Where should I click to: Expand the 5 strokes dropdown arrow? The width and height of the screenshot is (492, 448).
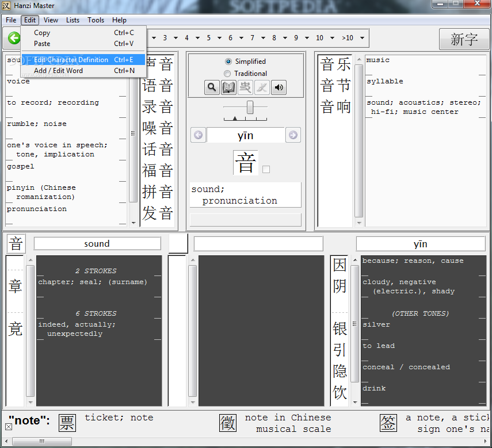[x=219, y=38]
